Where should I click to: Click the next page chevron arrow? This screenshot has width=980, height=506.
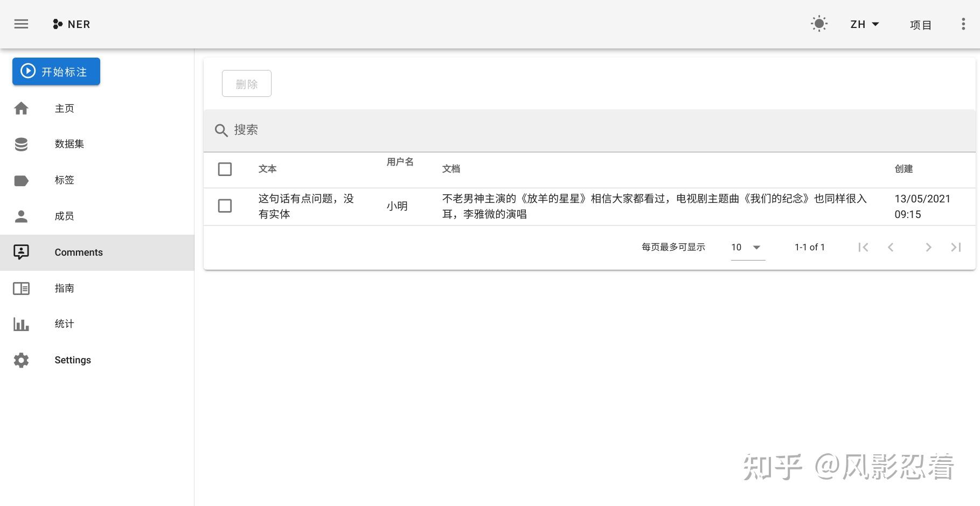pyautogui.click(x=928, y=247)
